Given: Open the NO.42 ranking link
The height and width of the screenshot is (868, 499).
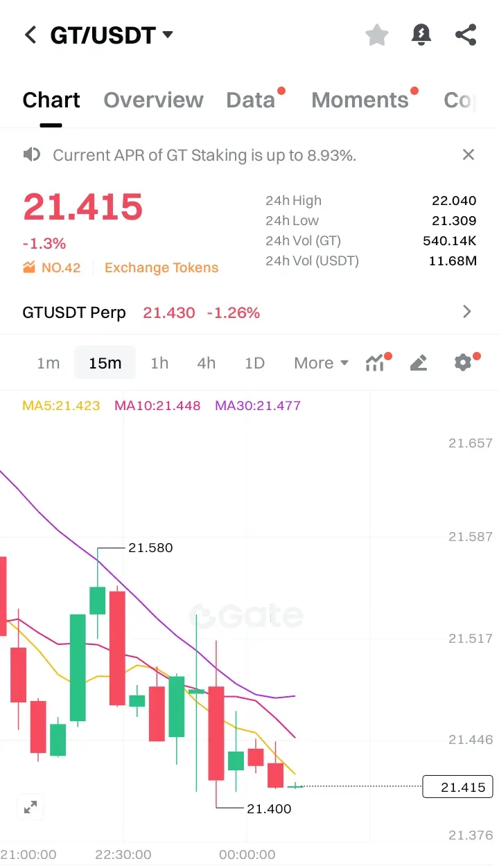Looking at the screenshot, I should click(x=61, y=268).
